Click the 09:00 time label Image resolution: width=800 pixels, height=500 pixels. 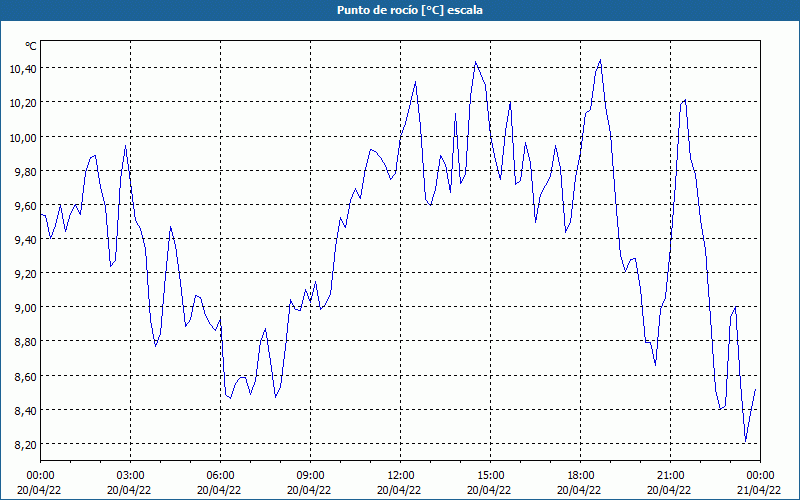pyautogui.click(x=310, y=476)
